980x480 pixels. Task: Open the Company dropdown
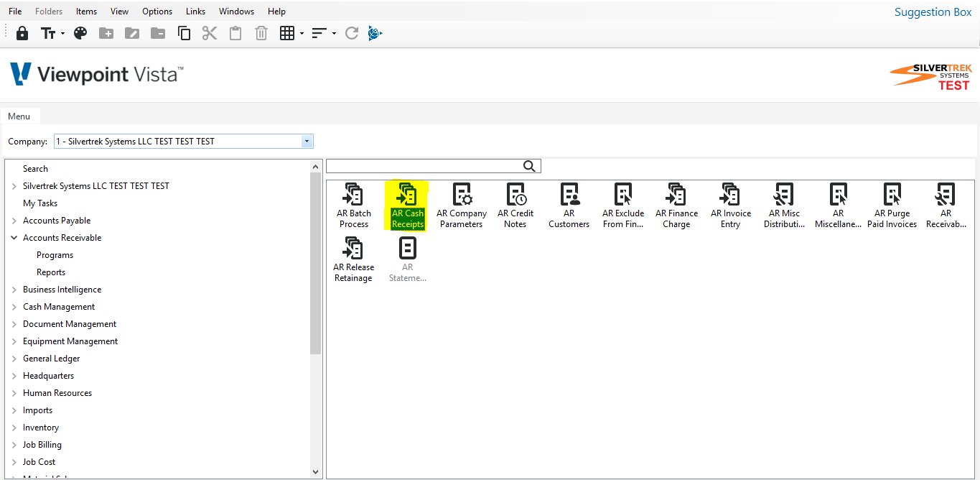pos(307,142)
